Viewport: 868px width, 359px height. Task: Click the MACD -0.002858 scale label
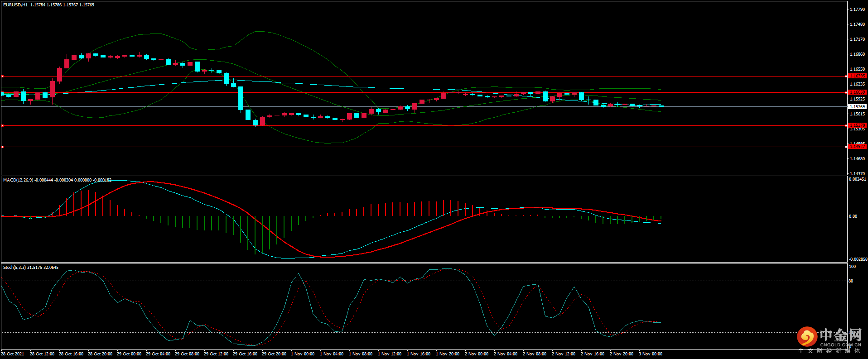(858, 259)
